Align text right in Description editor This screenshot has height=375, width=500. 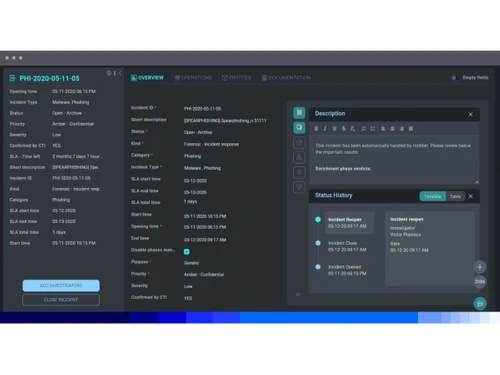tap(402, 129)
